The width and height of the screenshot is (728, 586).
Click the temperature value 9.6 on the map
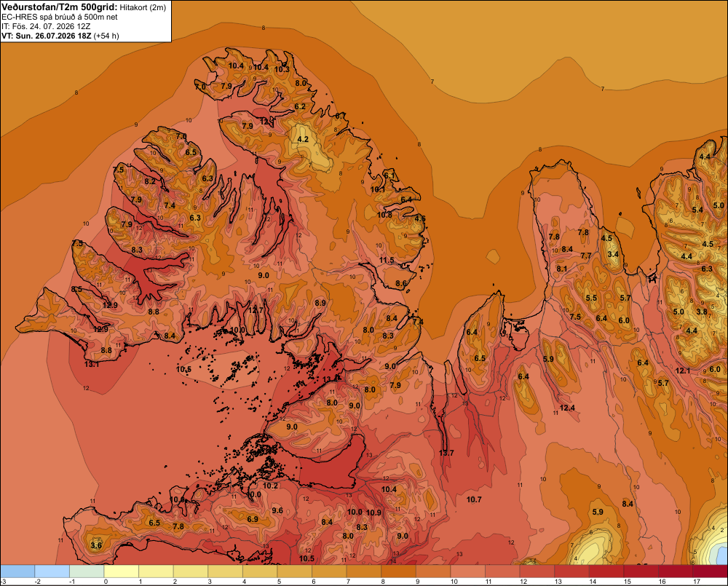277,510
